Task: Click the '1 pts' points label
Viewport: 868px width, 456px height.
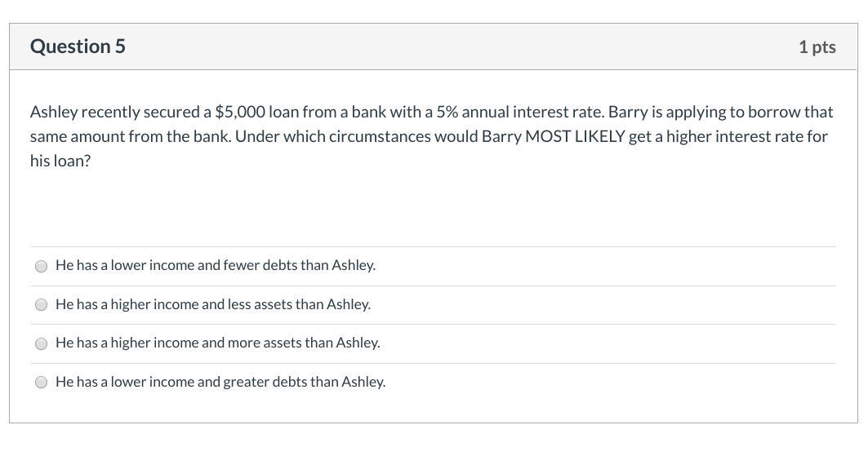Action: click(817, 47)
